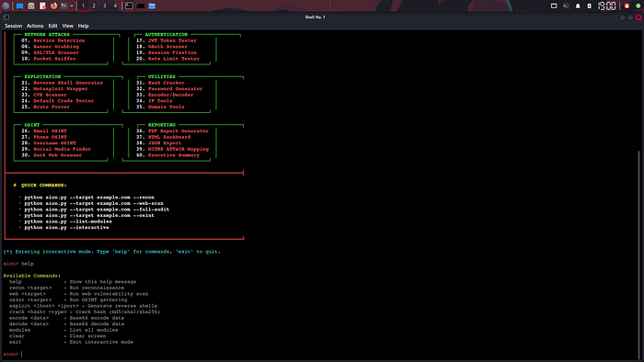Click the text '23. CVE Scanner'
The width and height of the screenshot is (644, 362).
44,95
